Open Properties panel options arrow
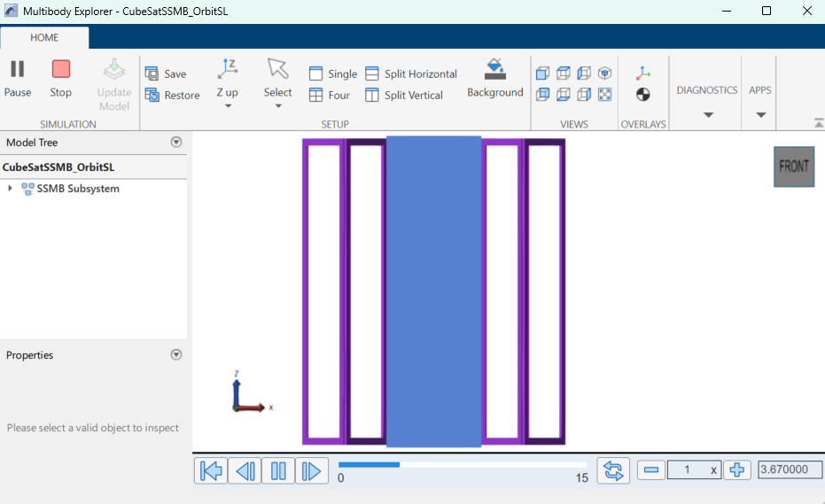825x504 pixels. pos(176,354)
